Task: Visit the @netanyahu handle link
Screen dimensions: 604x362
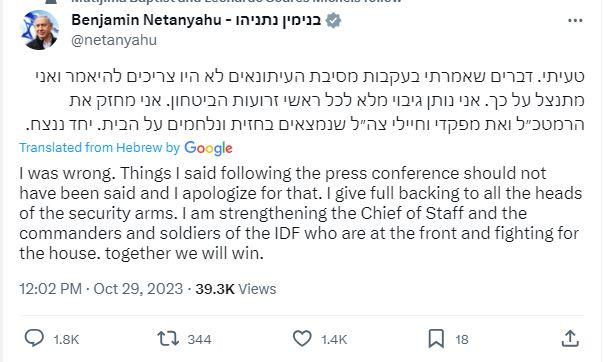Action: 114,40
